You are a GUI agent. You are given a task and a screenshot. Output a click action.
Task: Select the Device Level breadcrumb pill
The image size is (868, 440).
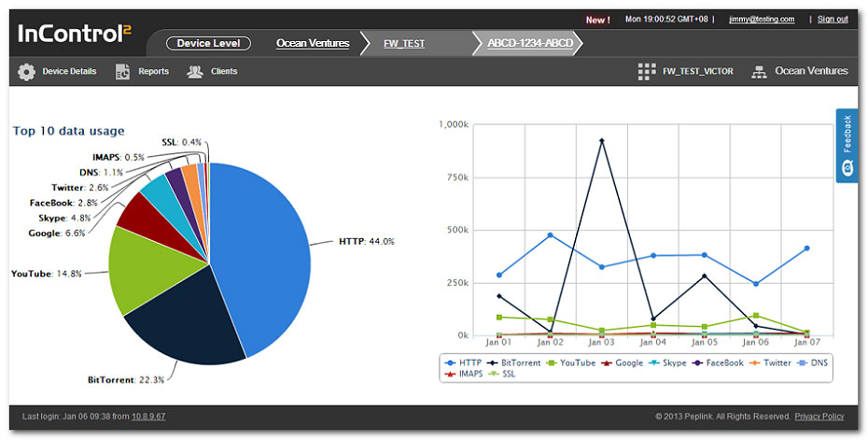click(208, 43)
